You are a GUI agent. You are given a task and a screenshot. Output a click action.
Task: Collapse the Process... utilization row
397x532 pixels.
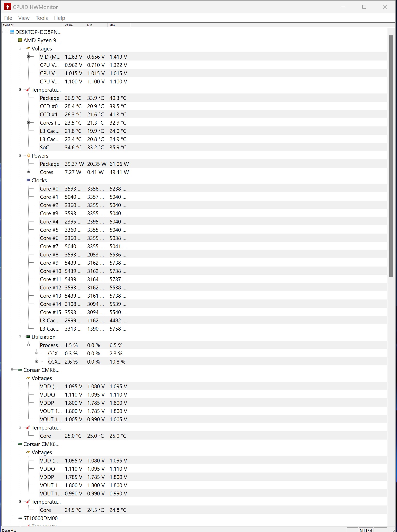(x=29, y=345)
